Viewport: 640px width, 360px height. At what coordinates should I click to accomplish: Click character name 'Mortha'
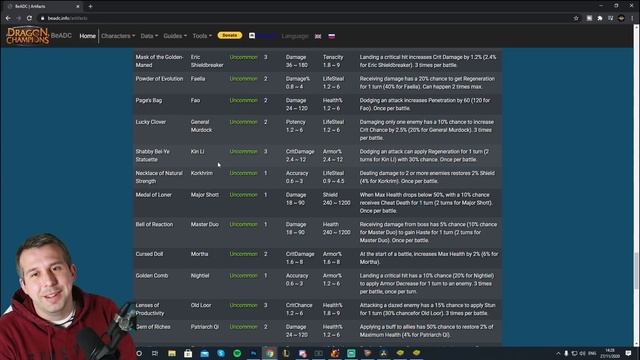(x=199, y=254)
